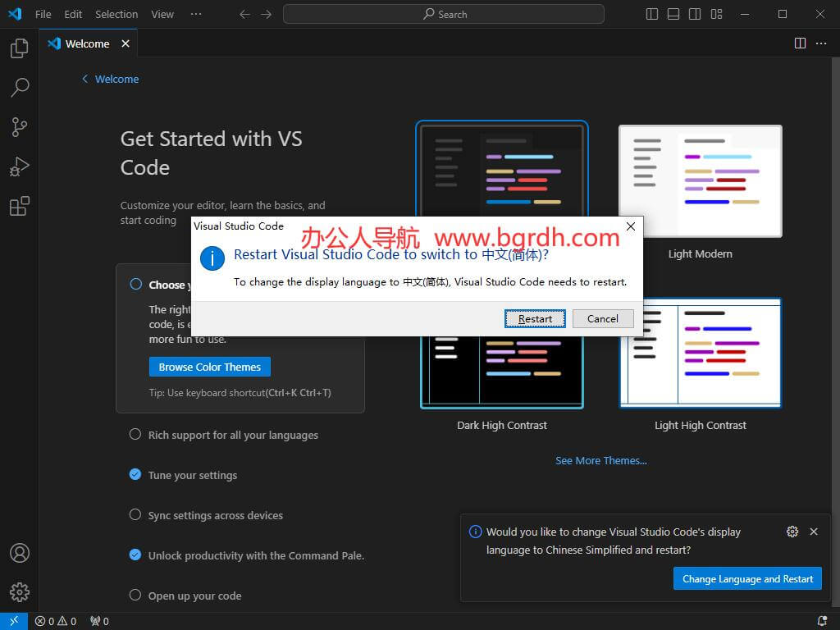The height and width of the screenshot is (630, 840).
Task: Open the File menu
Action: (x=43, y=14)
